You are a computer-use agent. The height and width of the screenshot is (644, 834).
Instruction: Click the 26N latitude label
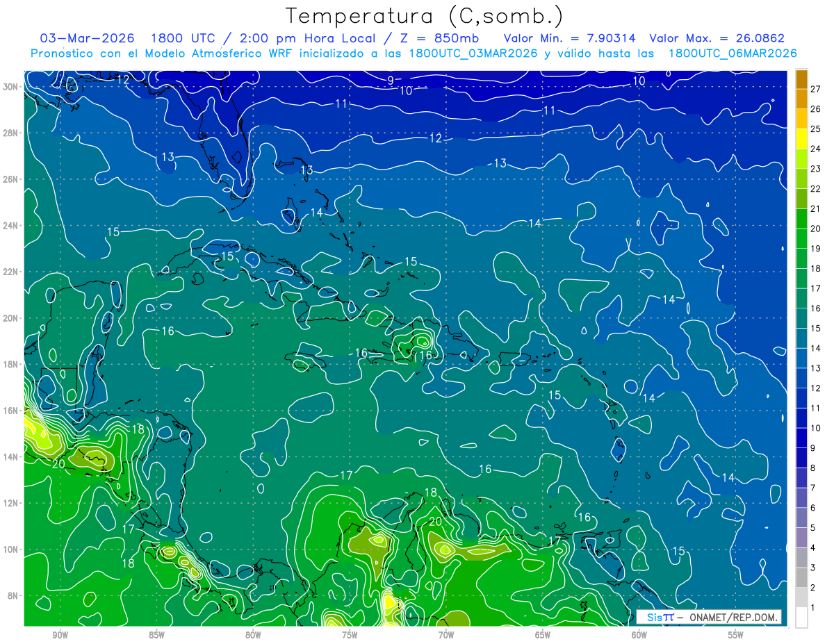tap(12, 179)
